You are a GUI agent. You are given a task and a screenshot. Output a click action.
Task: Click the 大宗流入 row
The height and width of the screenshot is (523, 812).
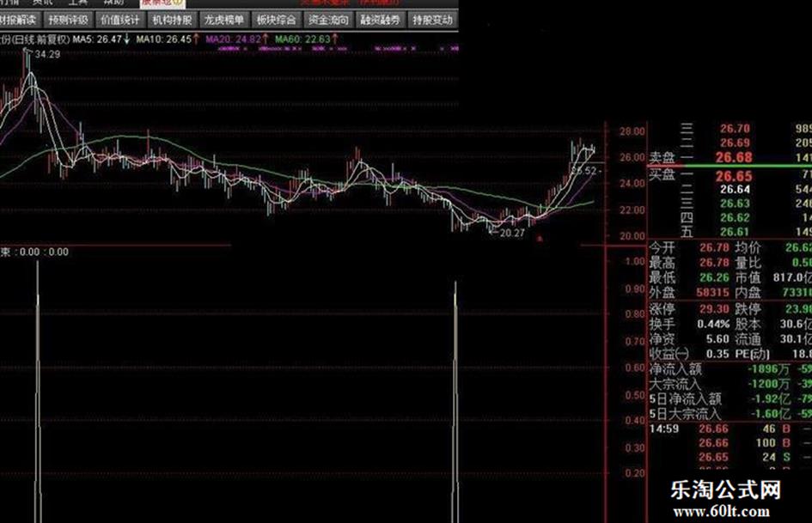730,384
